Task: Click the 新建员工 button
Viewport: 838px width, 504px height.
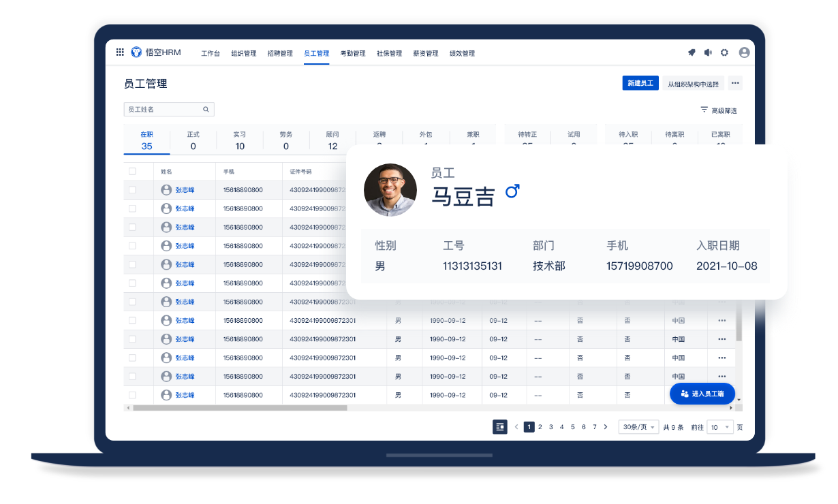Action: pos(640,83)
